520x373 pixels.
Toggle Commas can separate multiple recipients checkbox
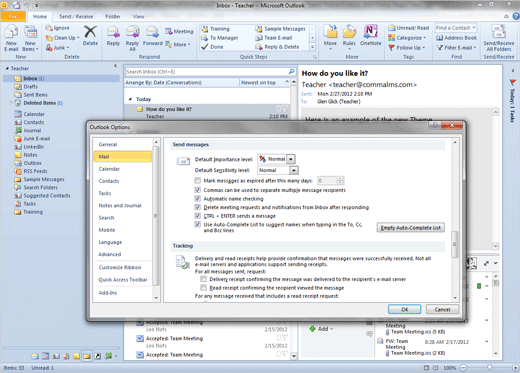[198, 190]
